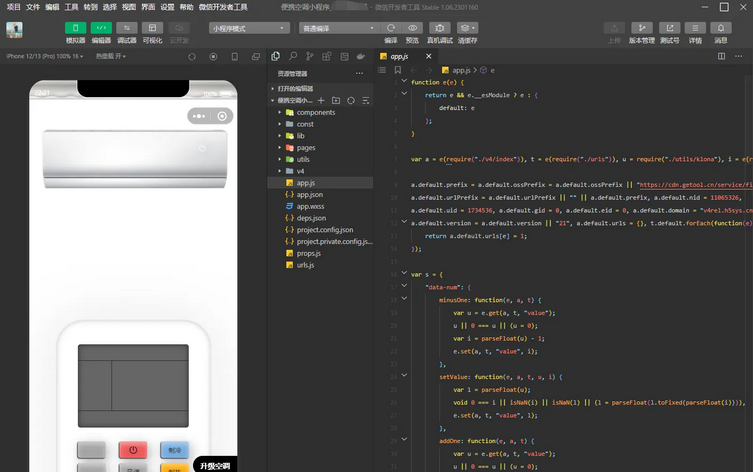Viewport: 753px width, 472px height.
Task: Open the iPhone 12/13 Pro device dropdown
Action: click(x=44, y=57)
